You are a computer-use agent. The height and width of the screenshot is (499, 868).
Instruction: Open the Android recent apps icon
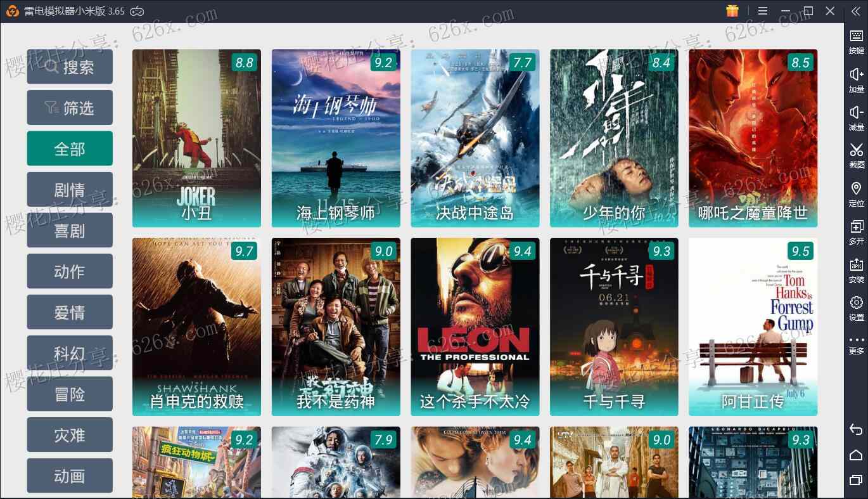[856, 479]
